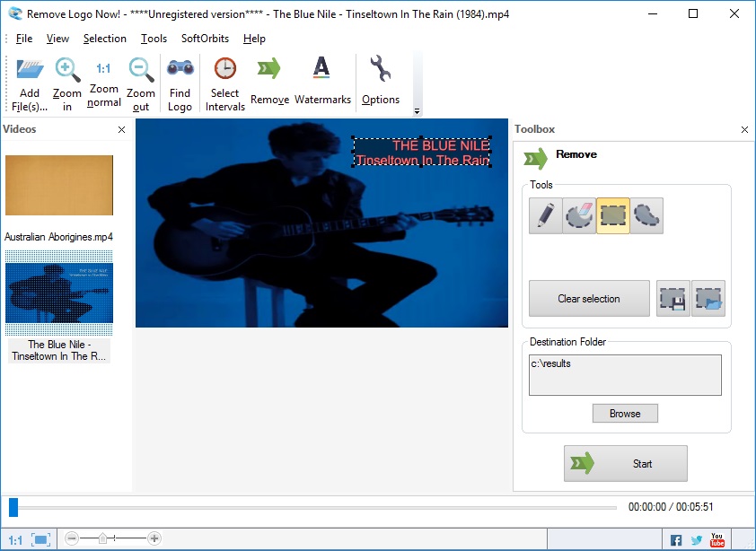Open the Twitter link icon

coord(697,540)
